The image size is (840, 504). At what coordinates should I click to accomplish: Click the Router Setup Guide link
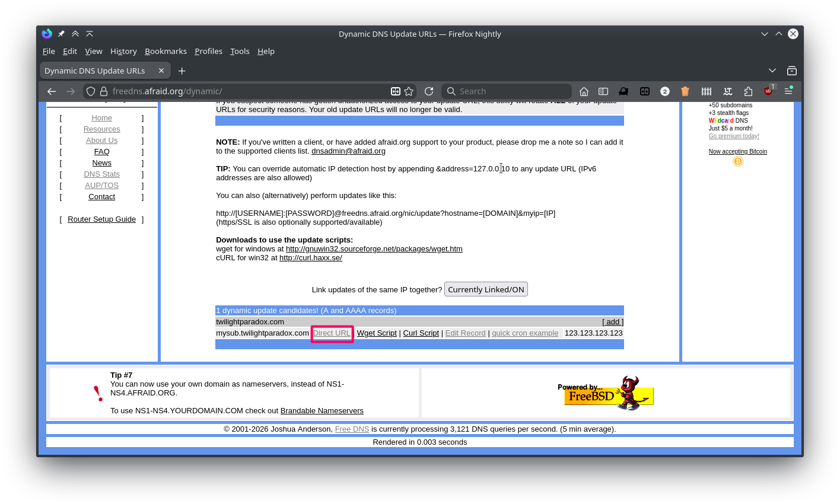pos(101,219)
